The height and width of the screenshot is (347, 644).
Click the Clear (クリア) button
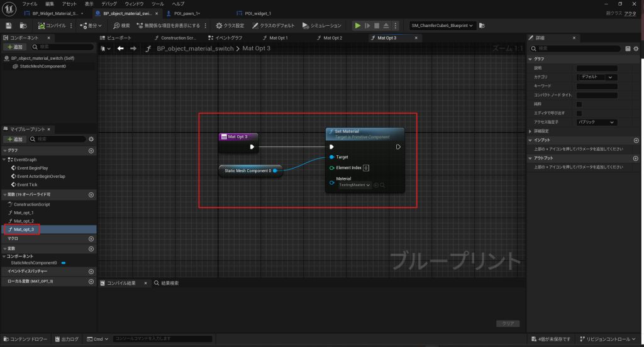tap(508, 324)
